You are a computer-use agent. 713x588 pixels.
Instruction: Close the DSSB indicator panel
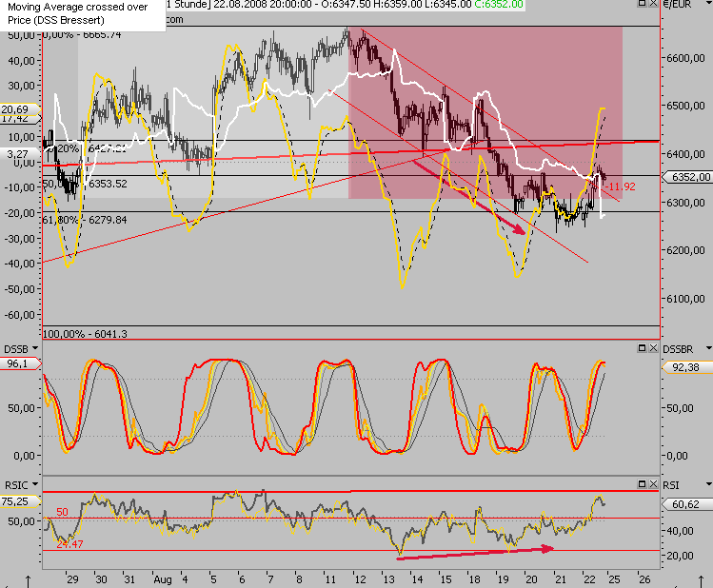(x=653, y=348)
